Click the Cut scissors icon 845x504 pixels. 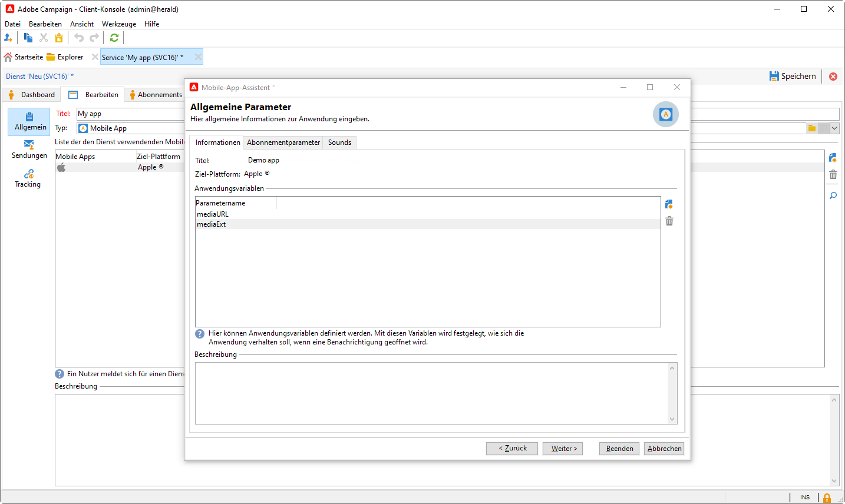pyautogui.click(x=44, y=38)
